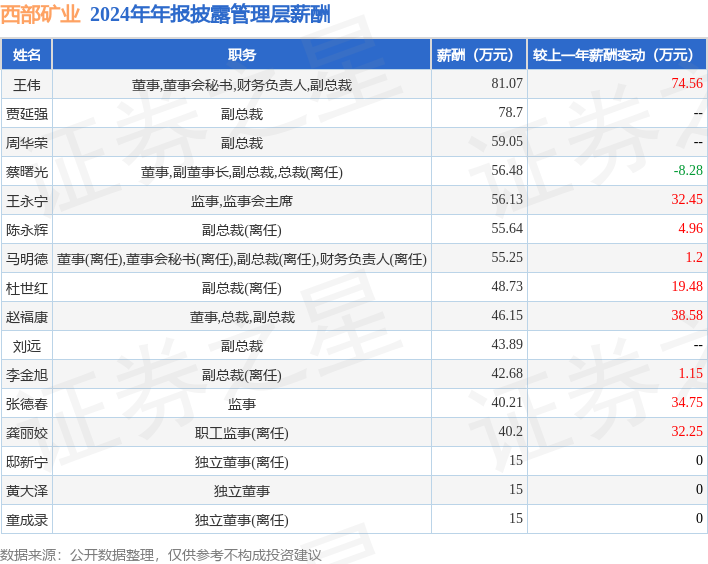Click salary value 56.13

pyautogui.click(x=507, y=199)
